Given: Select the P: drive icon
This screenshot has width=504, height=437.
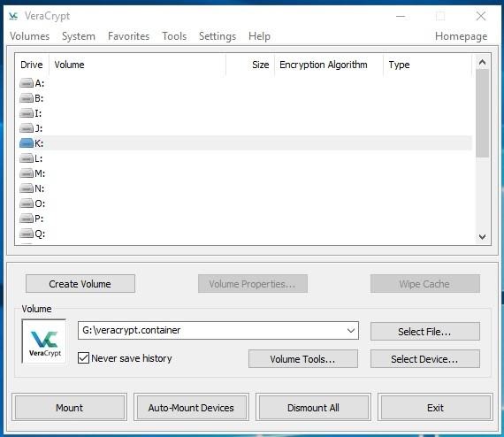Looking at the screenshot, I should tap(27, 218).
